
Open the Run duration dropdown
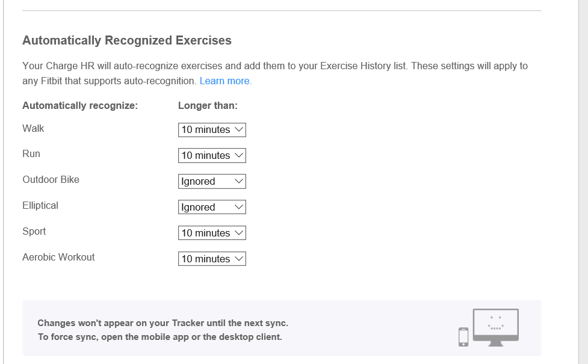pyautogui.click(x=212, y=155)
